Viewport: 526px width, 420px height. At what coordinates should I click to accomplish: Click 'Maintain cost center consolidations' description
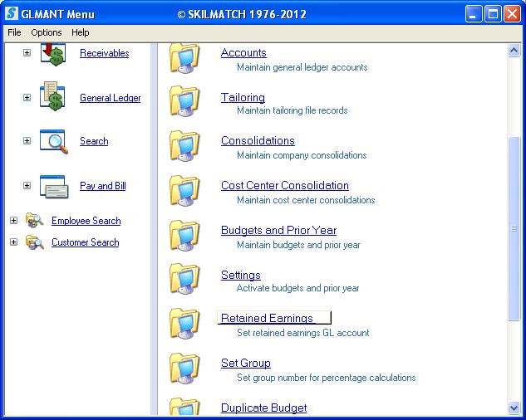tap(306, 200)
